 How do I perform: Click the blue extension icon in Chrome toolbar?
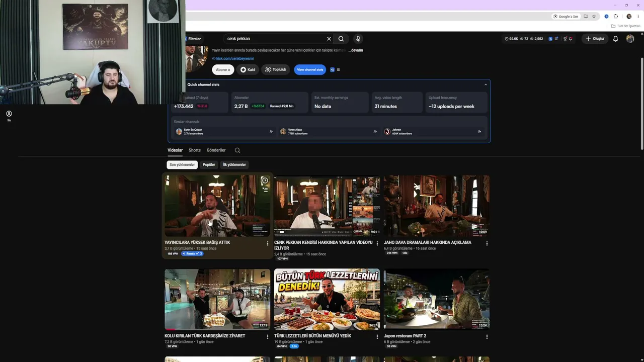(606, 17)
